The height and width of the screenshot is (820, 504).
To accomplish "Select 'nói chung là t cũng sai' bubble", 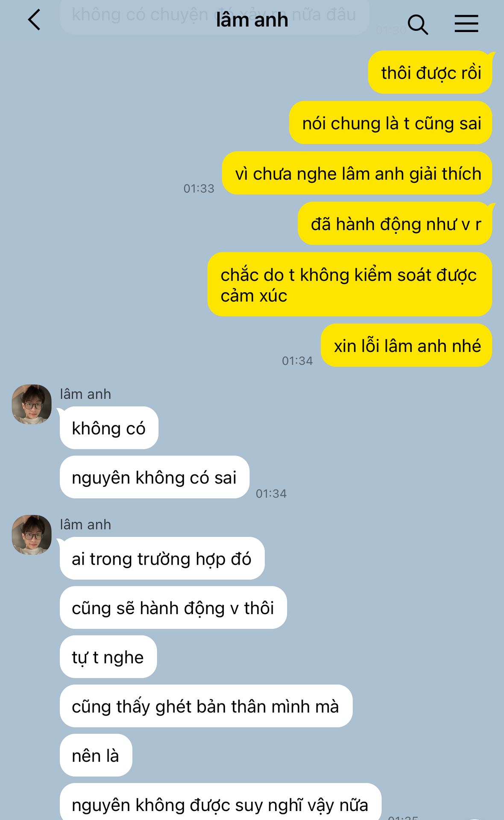I will (x=391, y=123).
